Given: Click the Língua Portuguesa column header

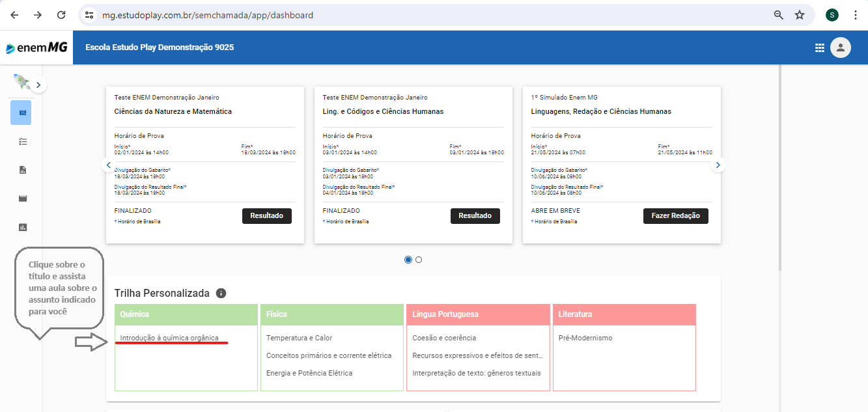Looking at the screenshot, I should (478, 314).
